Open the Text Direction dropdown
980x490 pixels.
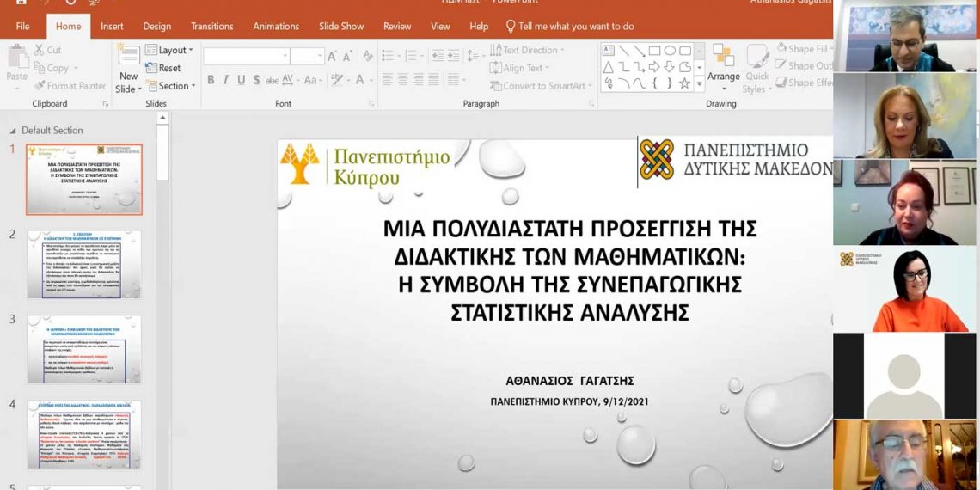[527, 50]
